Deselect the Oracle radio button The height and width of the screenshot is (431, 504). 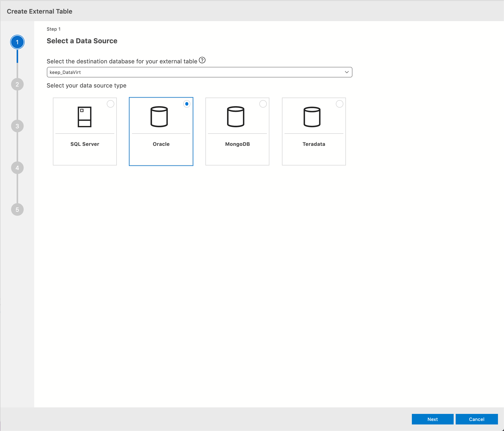coord(187,104)
